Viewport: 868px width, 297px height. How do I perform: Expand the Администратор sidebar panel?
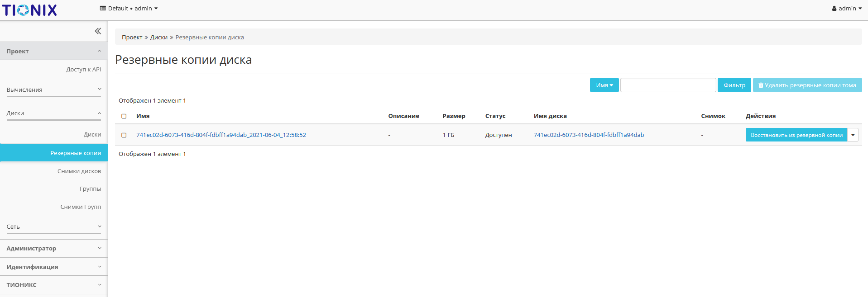pos(53,249)
